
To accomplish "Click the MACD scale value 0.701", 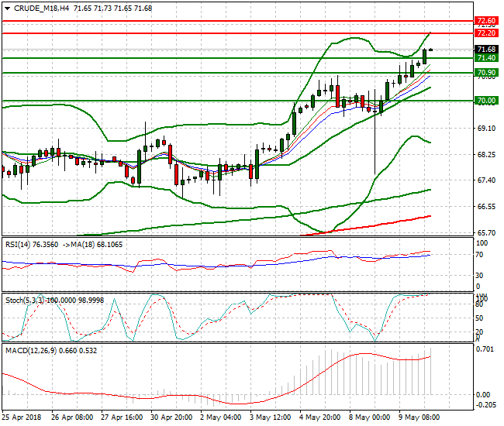I will tap(485, 349).
